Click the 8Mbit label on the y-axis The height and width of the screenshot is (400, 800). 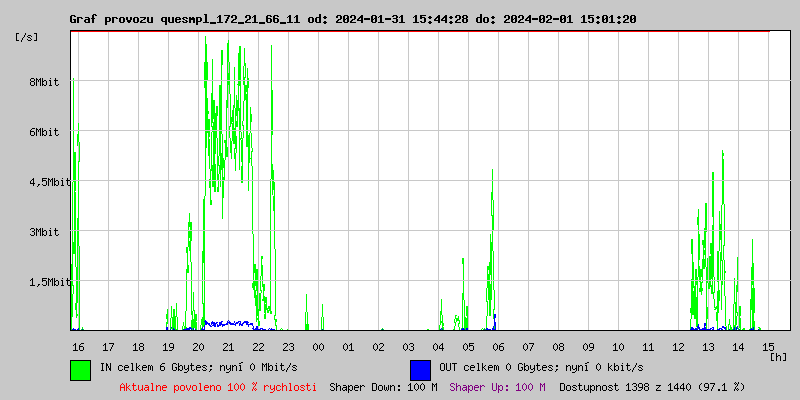tap(44, 82)
